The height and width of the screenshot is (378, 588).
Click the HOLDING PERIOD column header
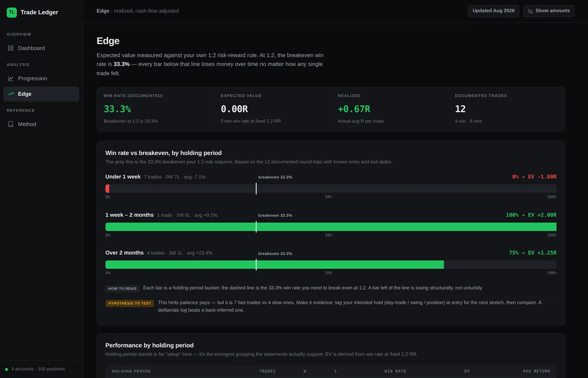click(x=131, y=371)
